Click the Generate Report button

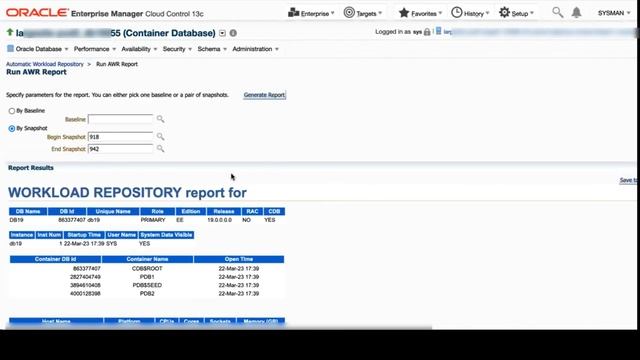(264, 95)
